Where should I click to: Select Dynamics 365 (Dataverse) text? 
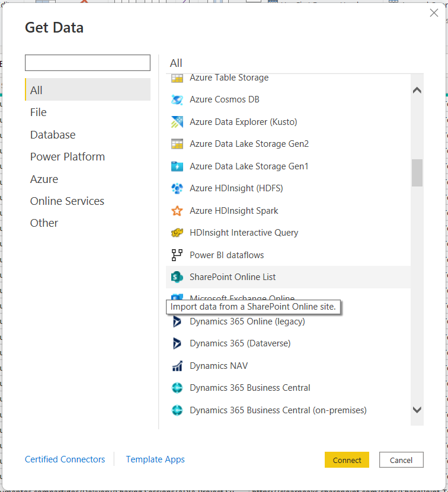point(240,343)
